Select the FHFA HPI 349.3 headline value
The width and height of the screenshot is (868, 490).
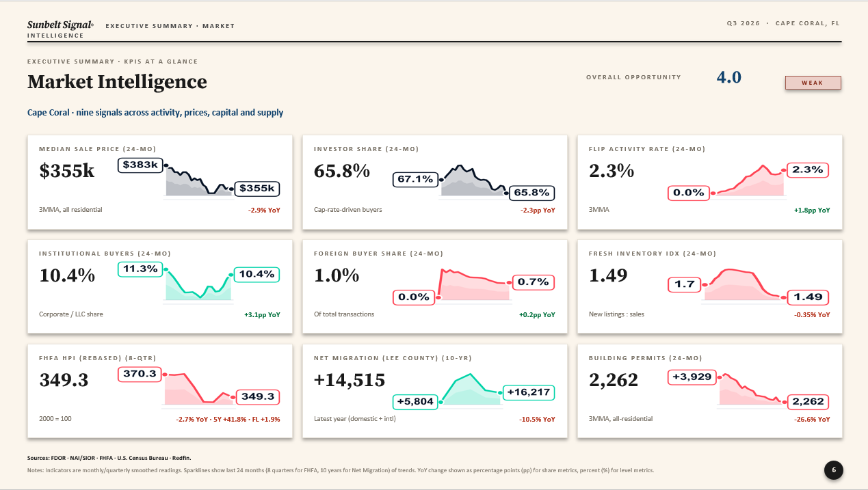(x=64, y=380)
